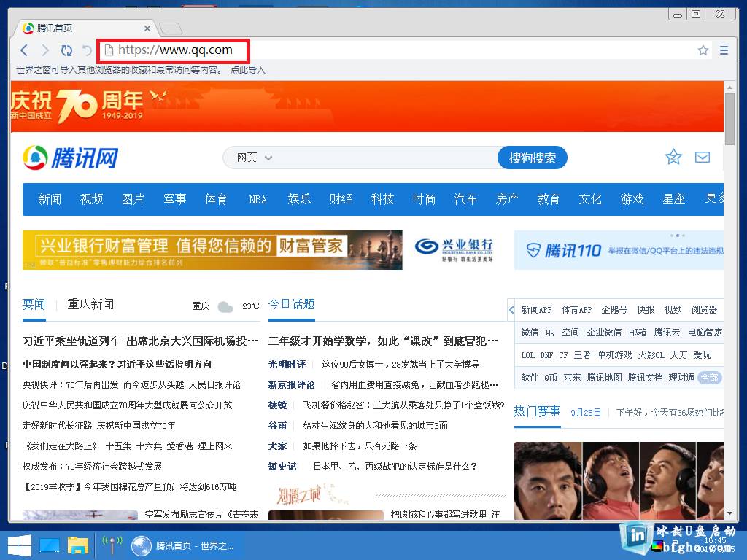The width and height of the screenshot is (747, 560).
Task: Click the 搜狗搜索 button
Action: coord(532,157)
